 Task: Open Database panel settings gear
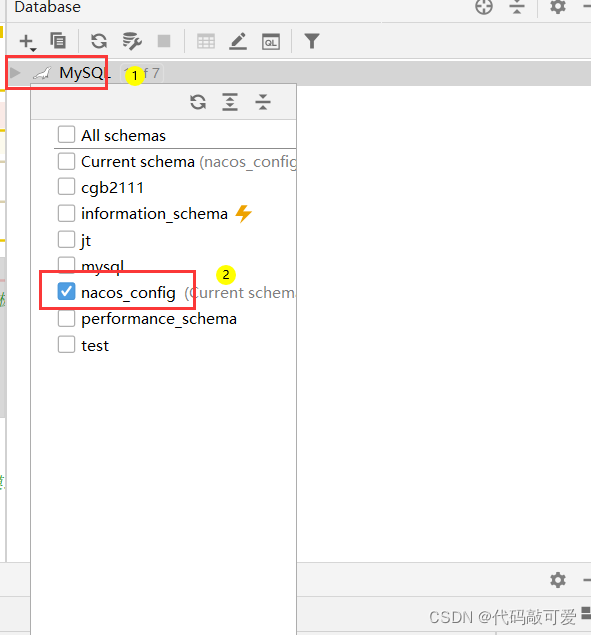[x=558, y=7]
